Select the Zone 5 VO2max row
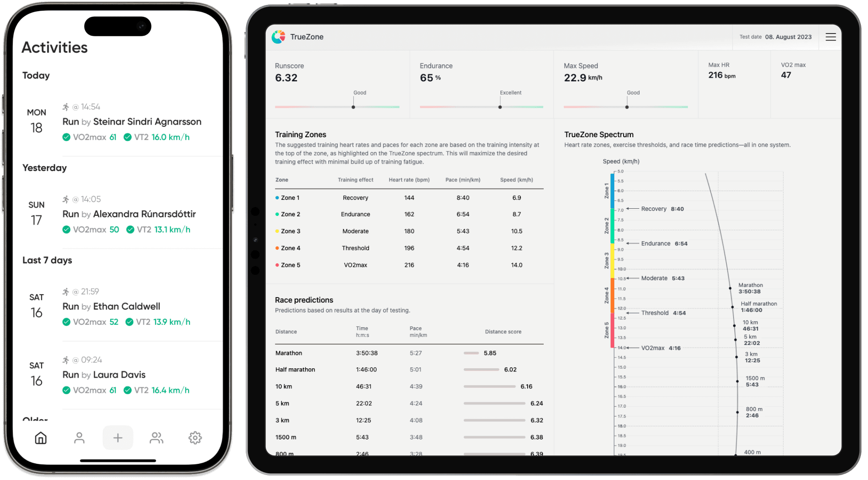868x480 pixels. coord(409,265)
